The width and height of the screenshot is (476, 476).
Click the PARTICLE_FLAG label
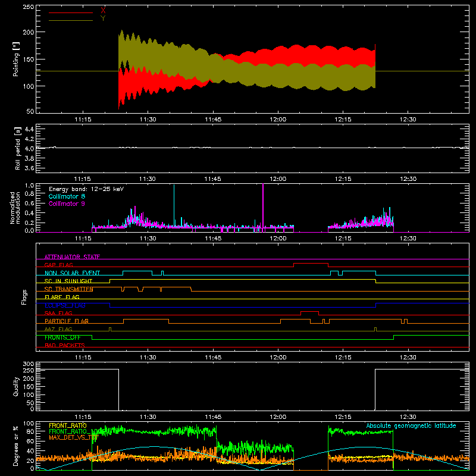coord(67,321)
